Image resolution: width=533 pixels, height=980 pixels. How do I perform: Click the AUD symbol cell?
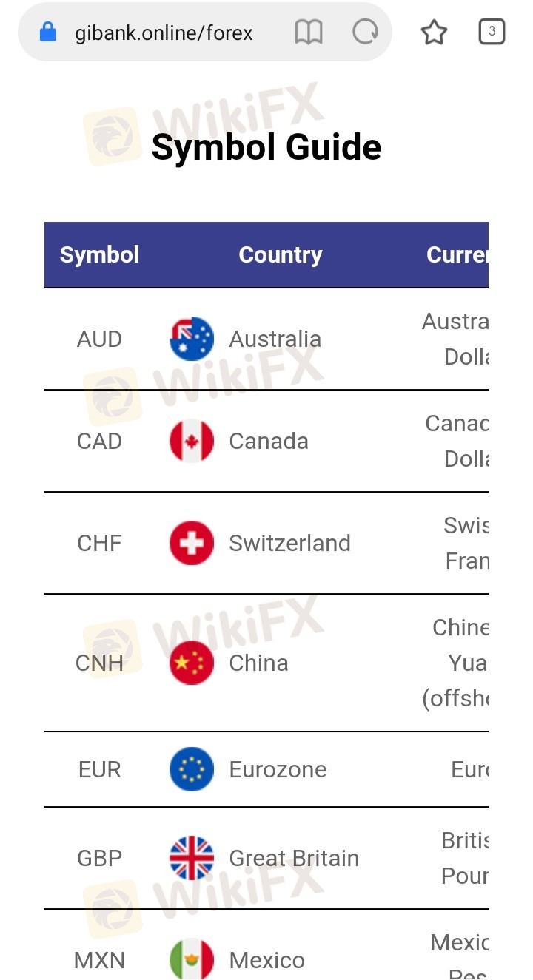tap(99, 339)
